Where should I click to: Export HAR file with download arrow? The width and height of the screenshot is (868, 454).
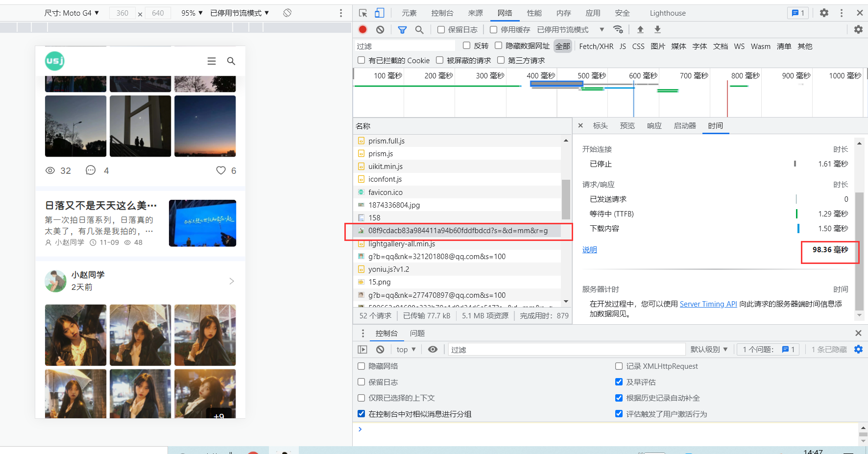point(658,29)
